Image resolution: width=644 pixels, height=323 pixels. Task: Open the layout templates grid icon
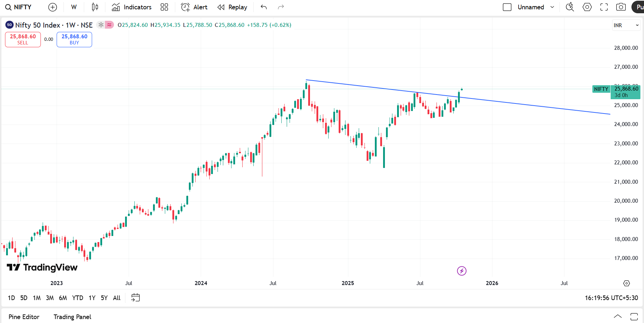(164, 7)
